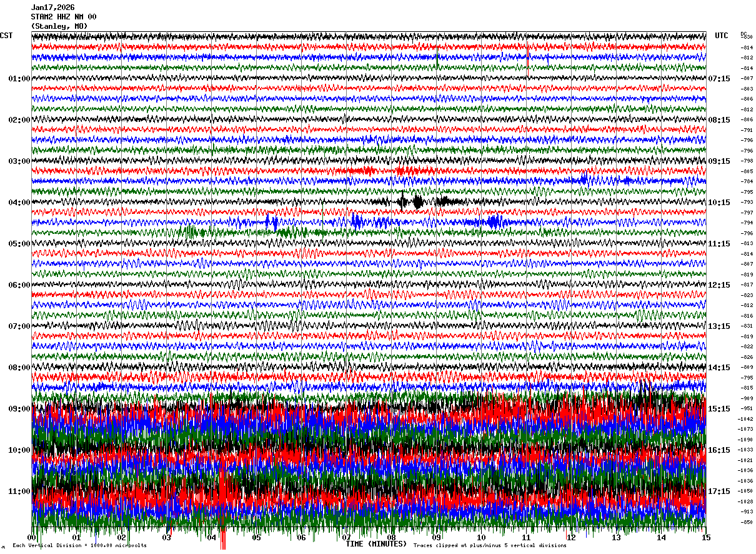Click the DC offset value -823
The height and width of the screenshot is (554, 756).
pyautogui.click(x=747, y=295)
